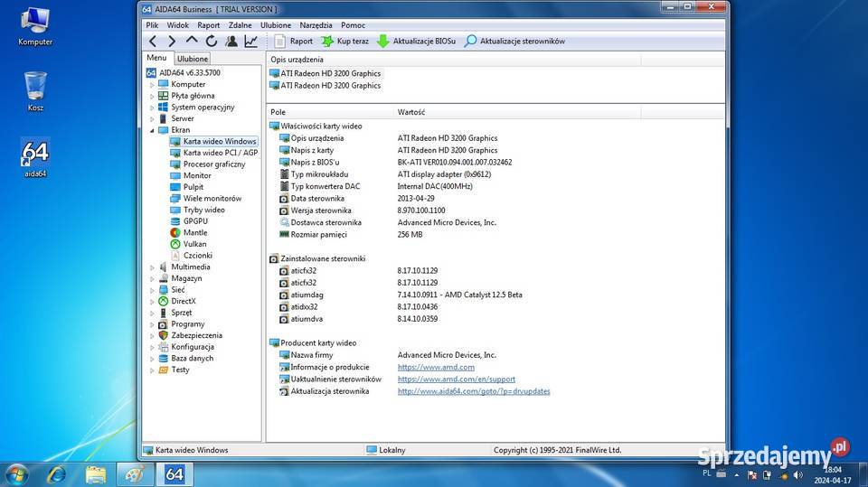This screenshot has width=868, height=487.
Task: Open the user manager person icon in toolbar
Action: click(x=231, y=41)
